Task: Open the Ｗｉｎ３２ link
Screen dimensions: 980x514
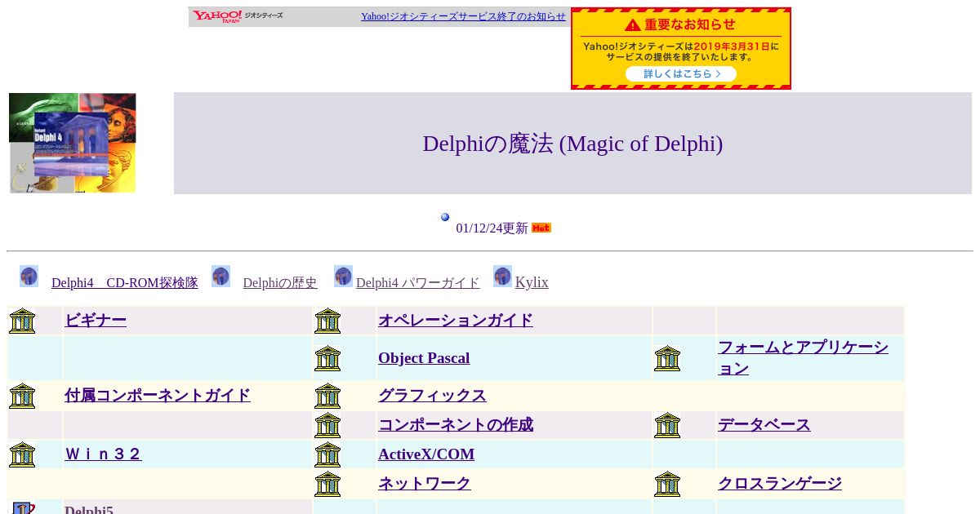Action: point(103,454)
